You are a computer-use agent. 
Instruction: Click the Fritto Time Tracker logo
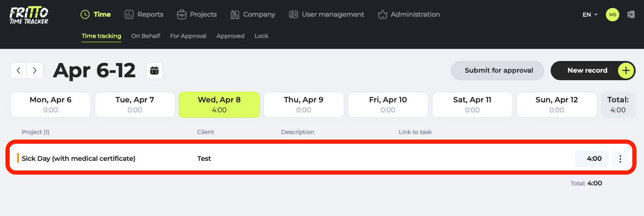[x=29, y=15]
